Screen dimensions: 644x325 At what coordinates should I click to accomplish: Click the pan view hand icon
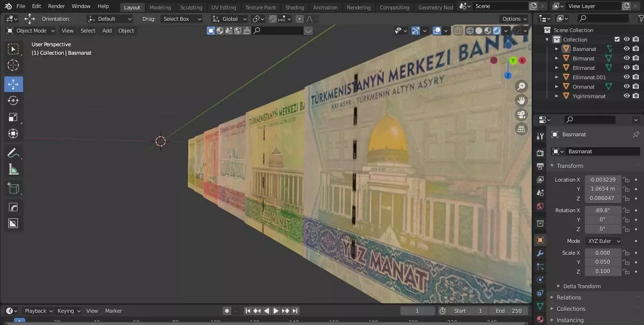click(521, 100)
